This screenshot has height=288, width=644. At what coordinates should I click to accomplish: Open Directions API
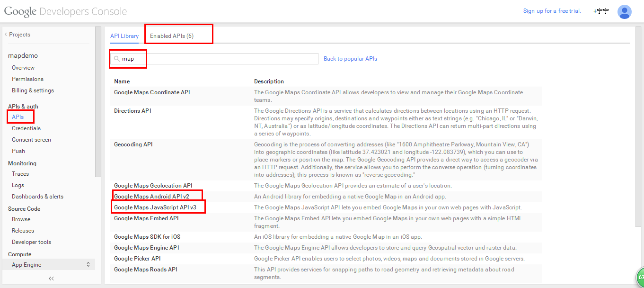133,111
